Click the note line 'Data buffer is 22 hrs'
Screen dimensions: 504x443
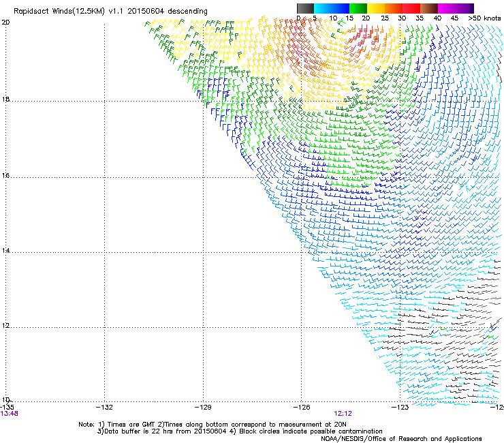point(136,431)
